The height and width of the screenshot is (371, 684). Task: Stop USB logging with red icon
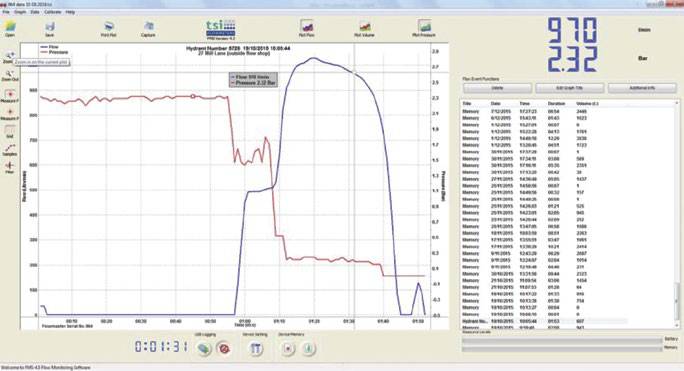224,348
